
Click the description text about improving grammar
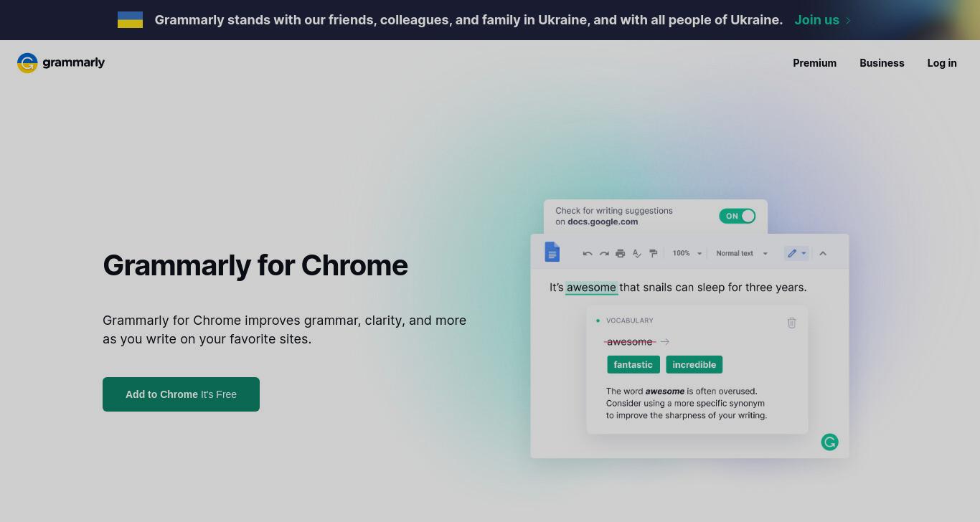pyautogui.click(x=285, y=330)
